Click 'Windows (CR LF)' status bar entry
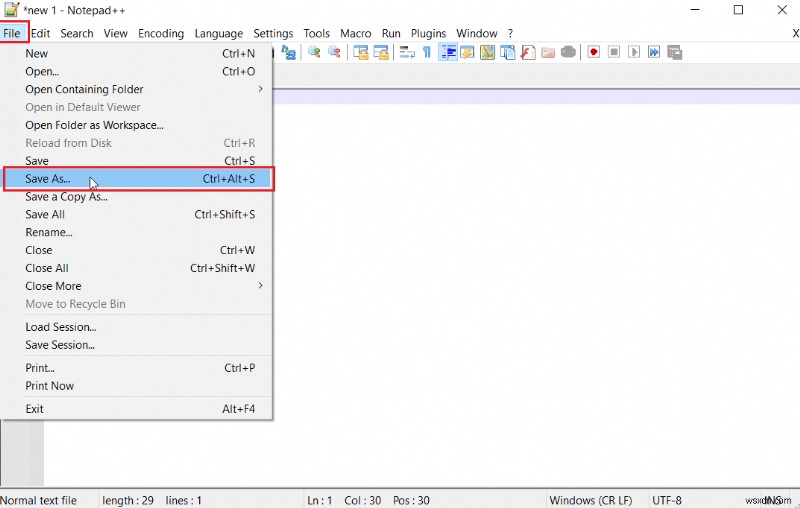 pyautogui.click(x=591, y=500)
